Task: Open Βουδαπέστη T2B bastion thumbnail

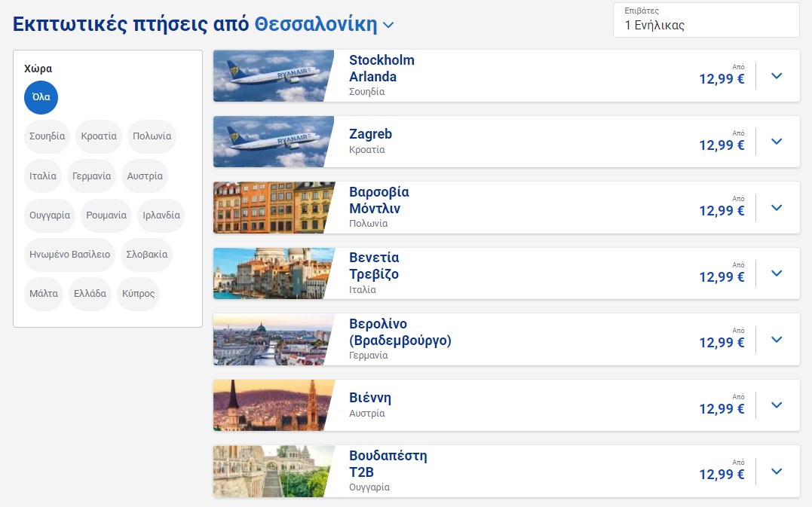Action: click(274, 472)
